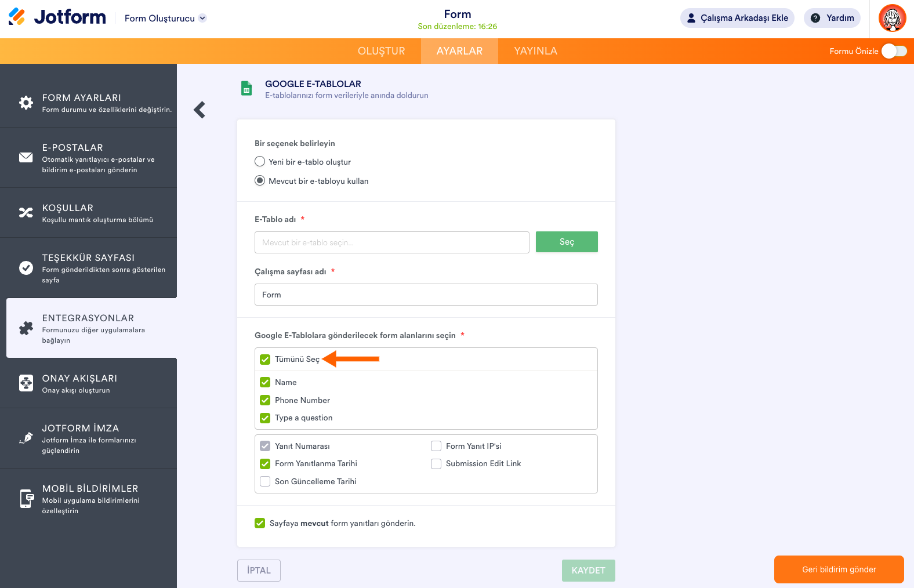Viewport: 914px width, 588px height.
Task: Open Form Ayarları gear icon
Action: pos(26,103)
